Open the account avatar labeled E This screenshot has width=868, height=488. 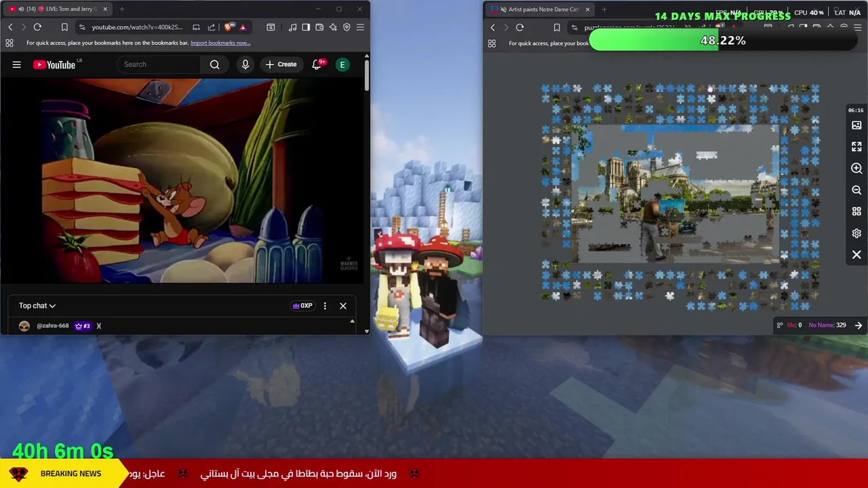(342, 64)
